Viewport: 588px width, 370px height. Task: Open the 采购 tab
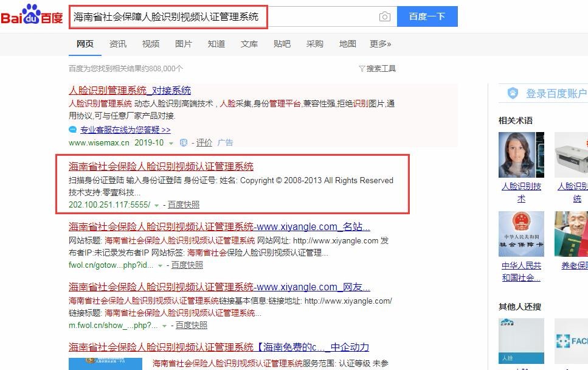[314, 44]
